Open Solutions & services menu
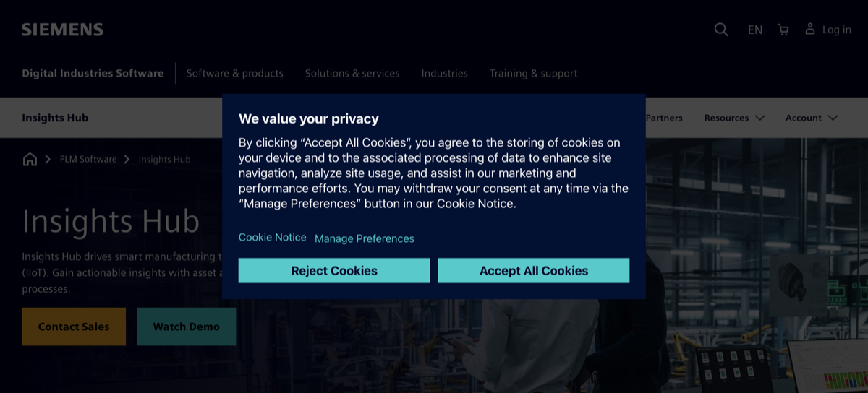Screen dimensions: 868x393 tap(352, 73)
